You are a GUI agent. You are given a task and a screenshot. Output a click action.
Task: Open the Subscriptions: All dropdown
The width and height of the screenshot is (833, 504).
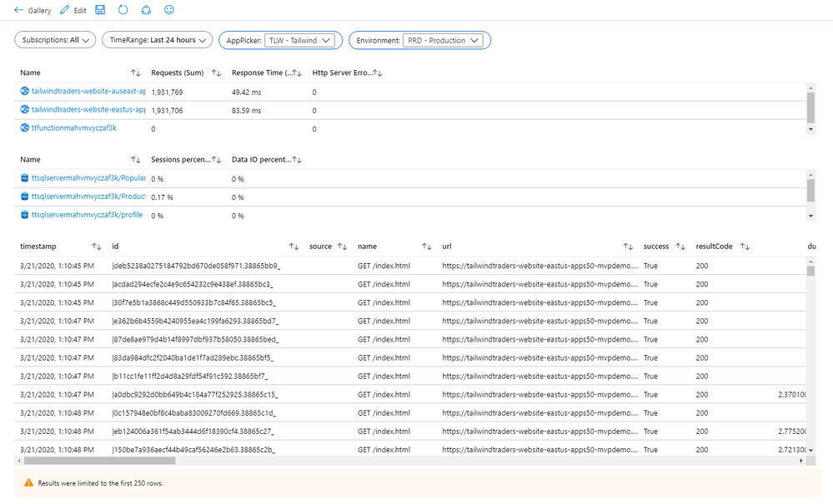pyautogui.click(x=55, y=40)
